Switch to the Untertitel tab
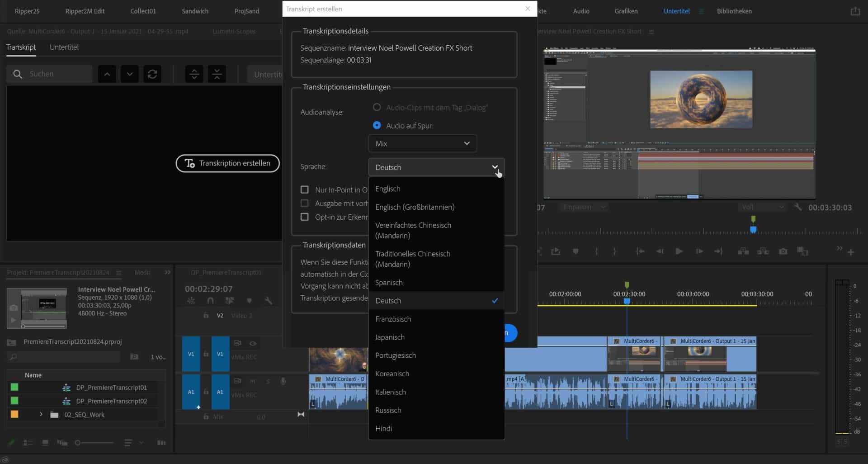Screen dimensions: 868x464 (x=64, y=47)
